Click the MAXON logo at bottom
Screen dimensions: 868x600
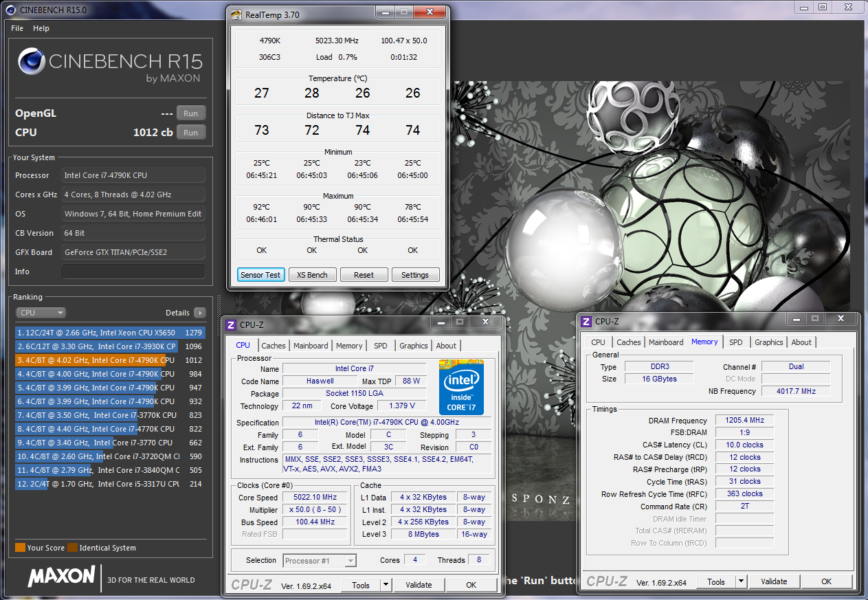tap(61, 576)
